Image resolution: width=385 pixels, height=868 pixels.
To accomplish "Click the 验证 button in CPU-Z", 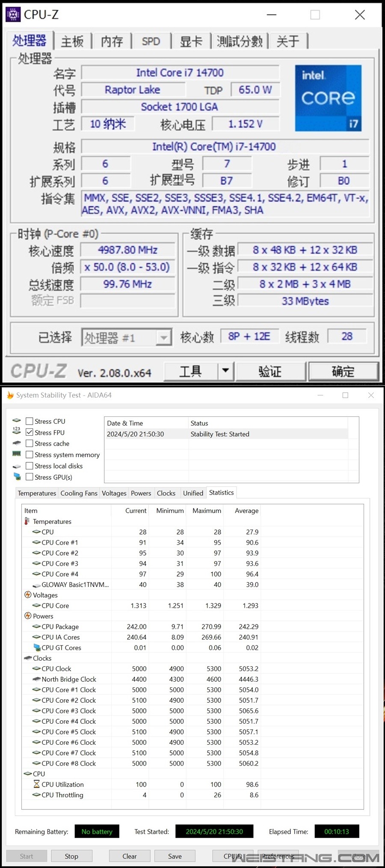I will (x=270, y=371).
